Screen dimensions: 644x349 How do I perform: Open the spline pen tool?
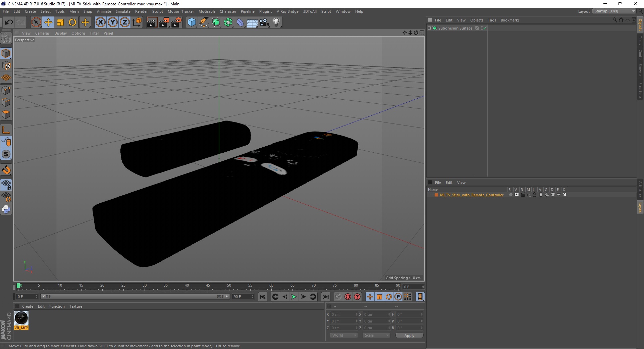(x=204, y=22)
